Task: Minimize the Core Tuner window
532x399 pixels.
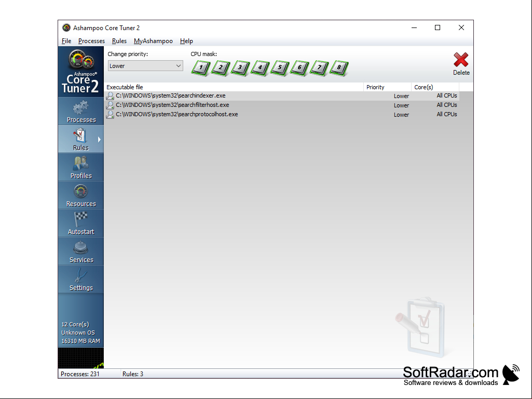Action: (414, 28)
